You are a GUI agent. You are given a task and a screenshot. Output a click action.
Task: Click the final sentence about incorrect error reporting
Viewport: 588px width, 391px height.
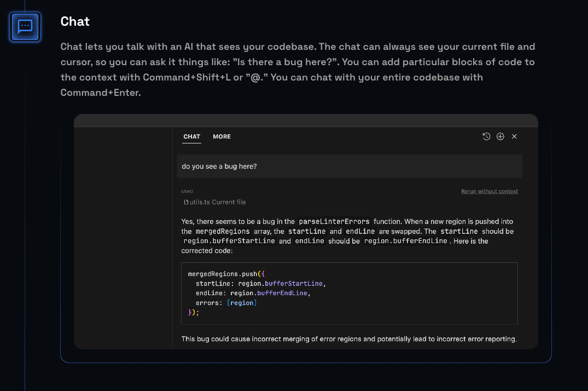pyautogui.click(x=348, y=339)
